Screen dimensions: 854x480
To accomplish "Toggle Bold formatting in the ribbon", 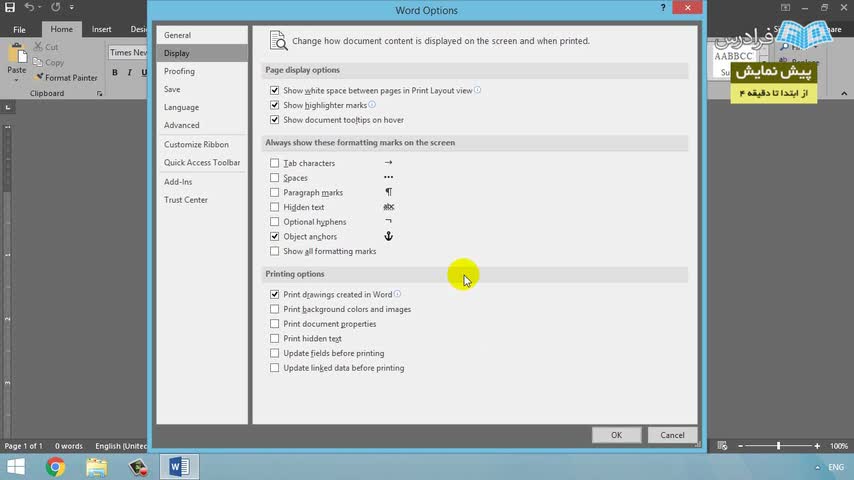I will point(115,72).
